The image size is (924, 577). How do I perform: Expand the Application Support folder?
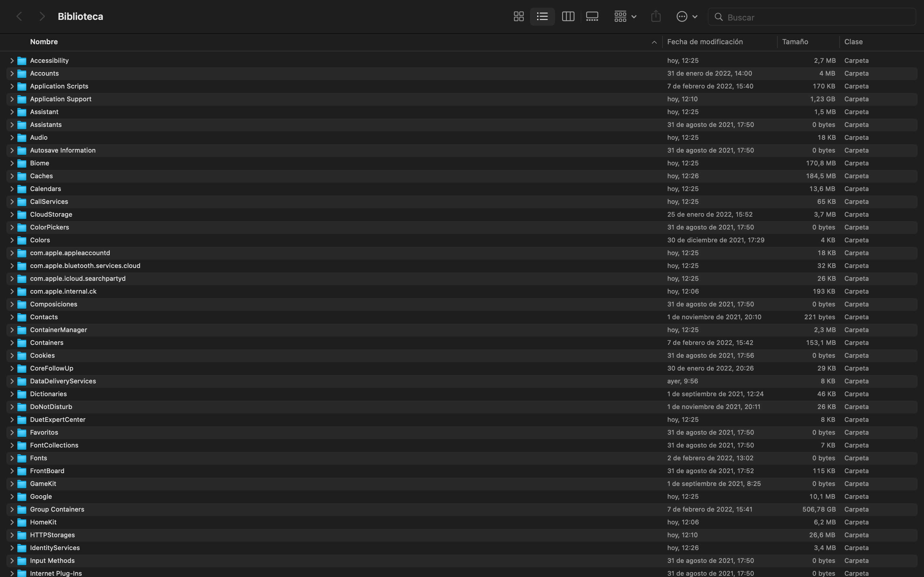[12, 99]
